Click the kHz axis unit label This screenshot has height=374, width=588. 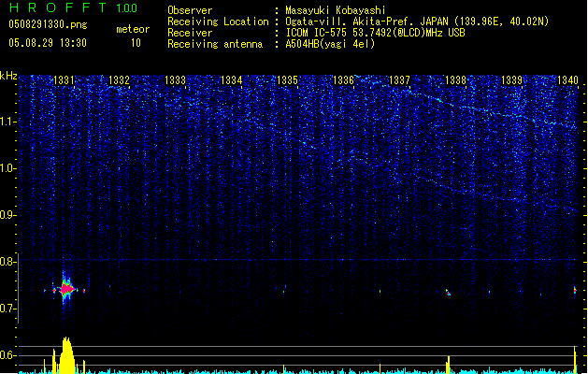click(x=9, y=76)
